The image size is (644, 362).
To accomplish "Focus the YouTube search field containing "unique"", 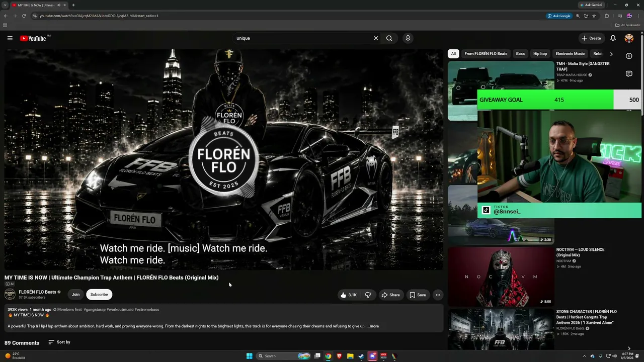I will [x=302, y=38].
